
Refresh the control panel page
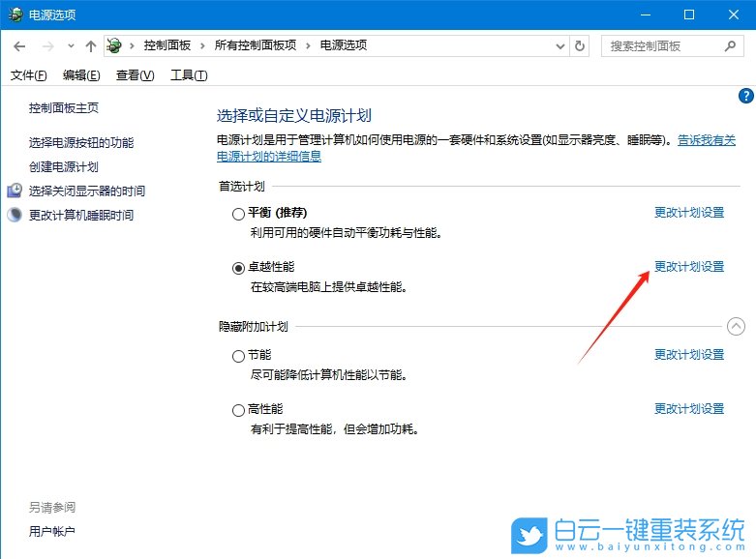(580, 46)
